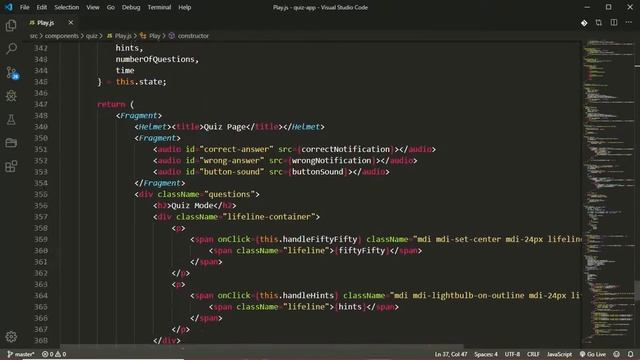The height and width of the screenshot is (360, 640).
Task: Close the Play.js editor tab
Action: [71, 22]
